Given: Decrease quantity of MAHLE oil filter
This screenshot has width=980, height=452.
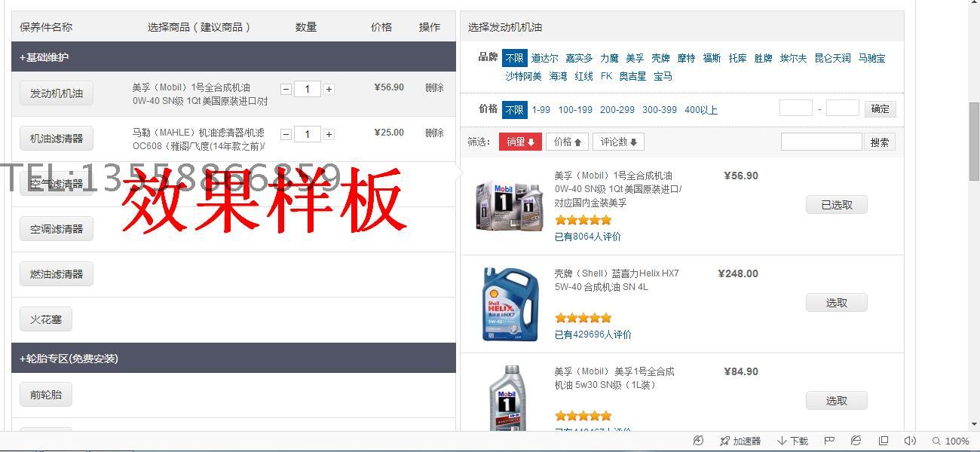Looking at the screenshot, I should point(286,134).
